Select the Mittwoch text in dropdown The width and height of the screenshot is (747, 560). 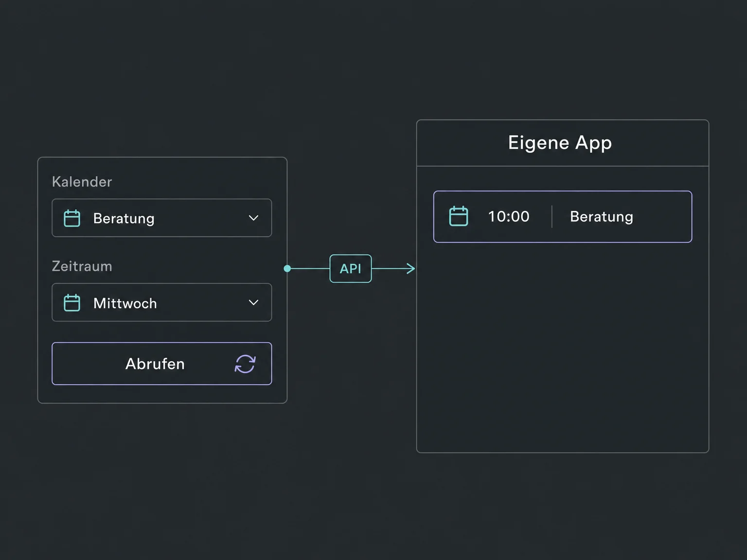125,303
